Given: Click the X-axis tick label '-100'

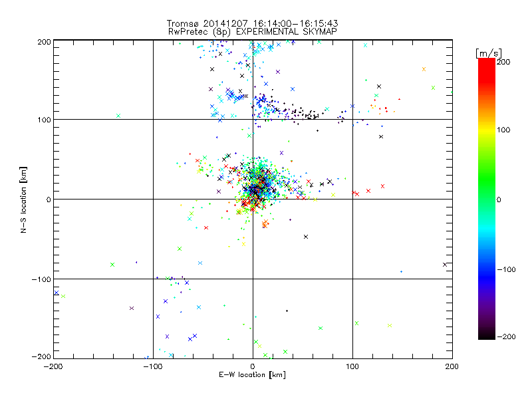Looking at the screenshot, I should (153, 367).
